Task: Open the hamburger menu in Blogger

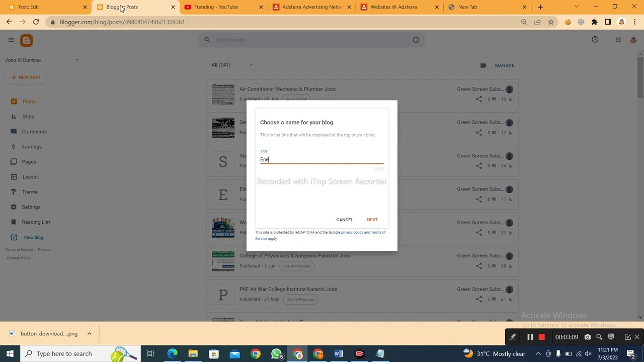Action: click(x=11, y=40)
